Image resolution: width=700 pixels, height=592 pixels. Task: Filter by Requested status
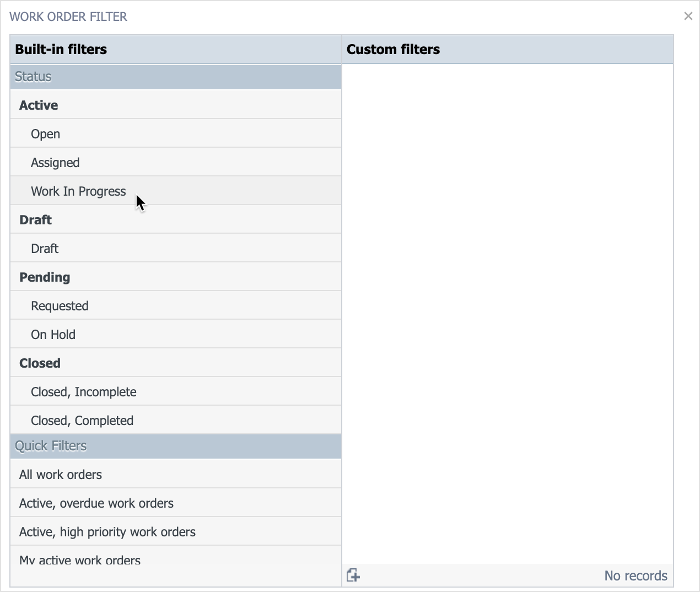(176, 305)
